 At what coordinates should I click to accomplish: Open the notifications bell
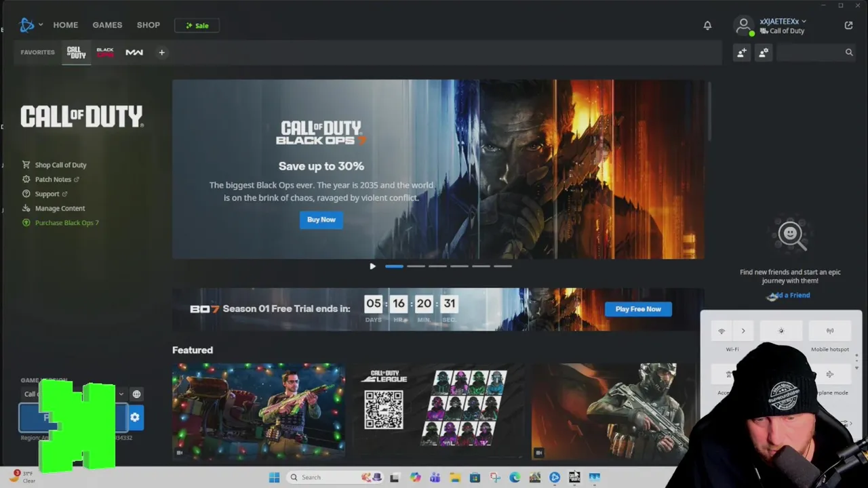[x=707, y=25]
